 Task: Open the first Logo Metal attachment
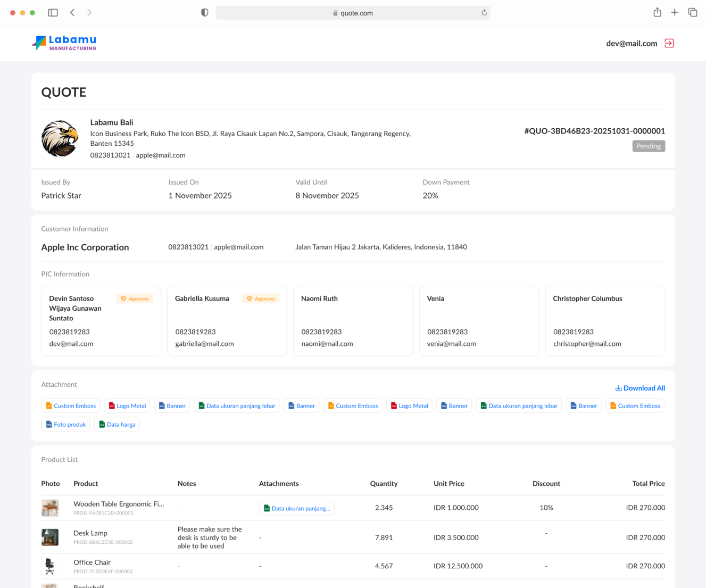(x=127, y=405)
